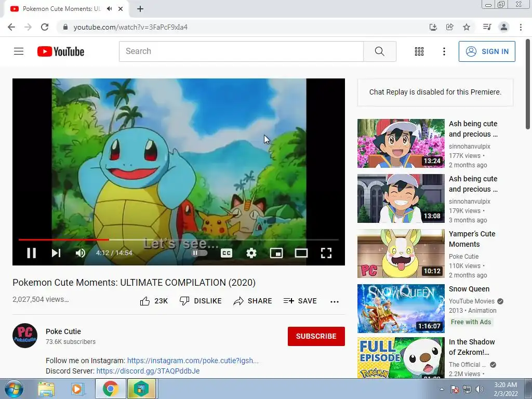532x399 pixels.
Task: Click the page vertical scrollbar
Action: [x=528, y=84]
